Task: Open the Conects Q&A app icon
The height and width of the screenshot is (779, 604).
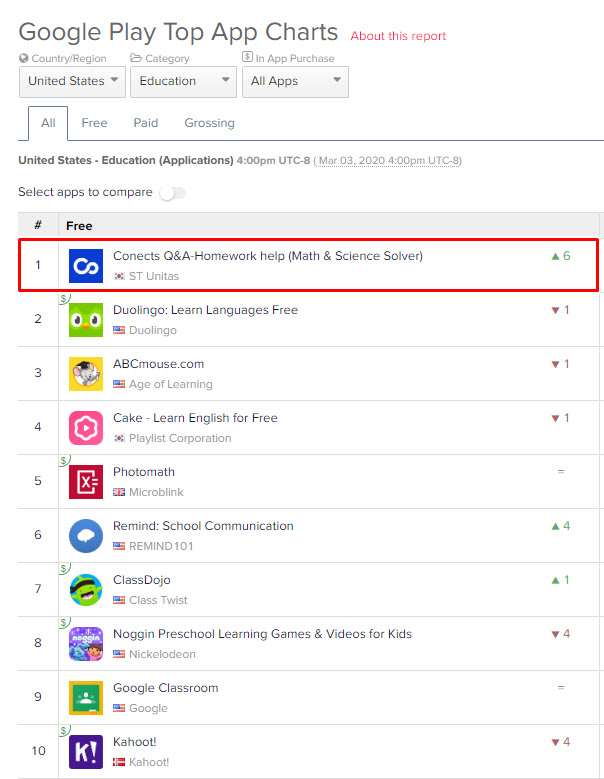Action: click(86, 266)
